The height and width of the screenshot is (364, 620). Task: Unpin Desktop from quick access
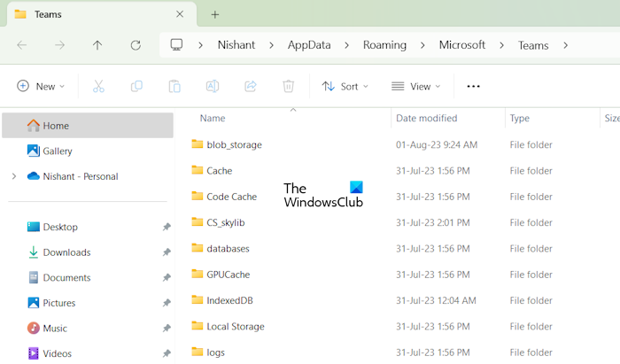(x=167, y=228)
